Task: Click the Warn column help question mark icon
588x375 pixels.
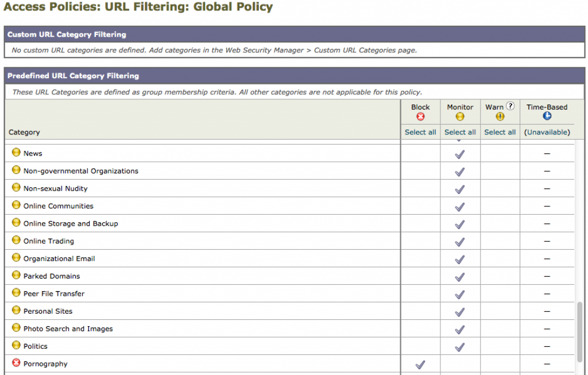Action: click(x=510, y=106)
